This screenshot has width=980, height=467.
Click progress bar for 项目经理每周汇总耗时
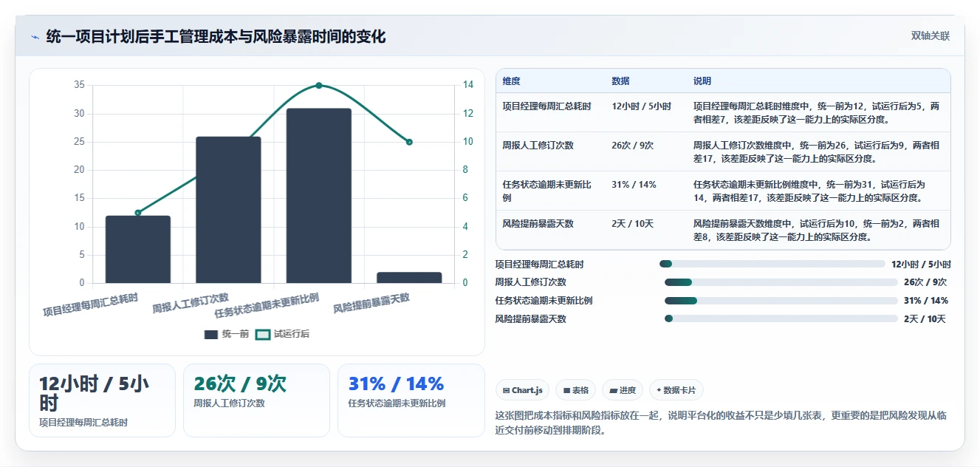772,264
